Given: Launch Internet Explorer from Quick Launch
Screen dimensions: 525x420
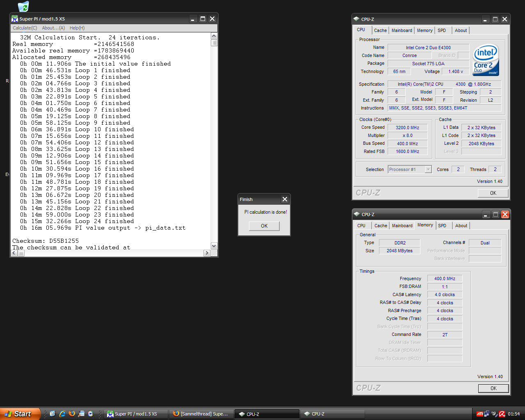Looking at the screenshot, I should (x=62, y=414).
